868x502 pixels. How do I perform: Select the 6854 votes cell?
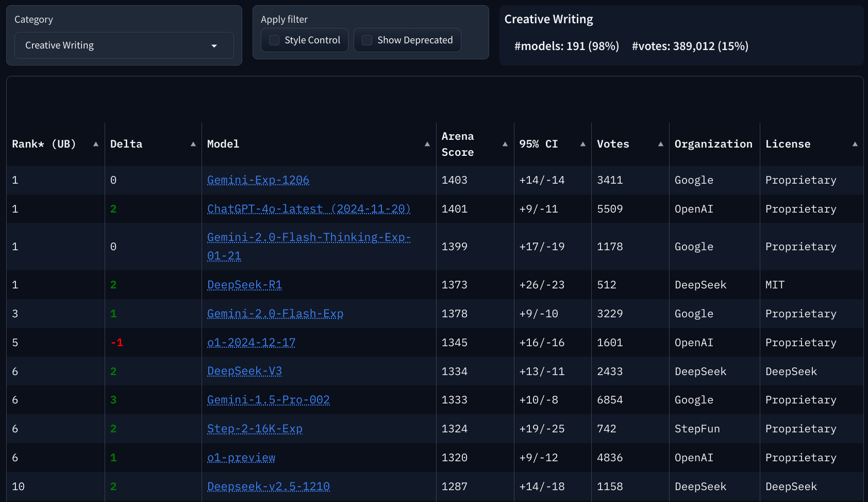click(630, 400)
